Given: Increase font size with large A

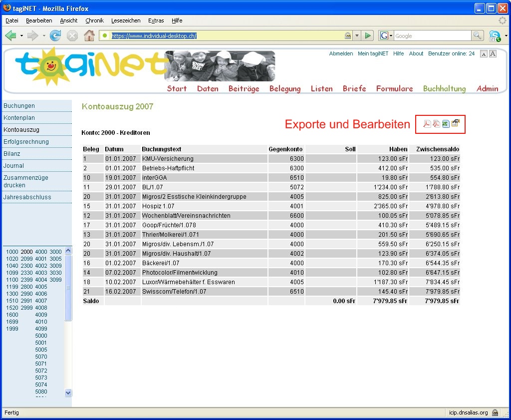Looking at the screenshot, I should 493,53.
